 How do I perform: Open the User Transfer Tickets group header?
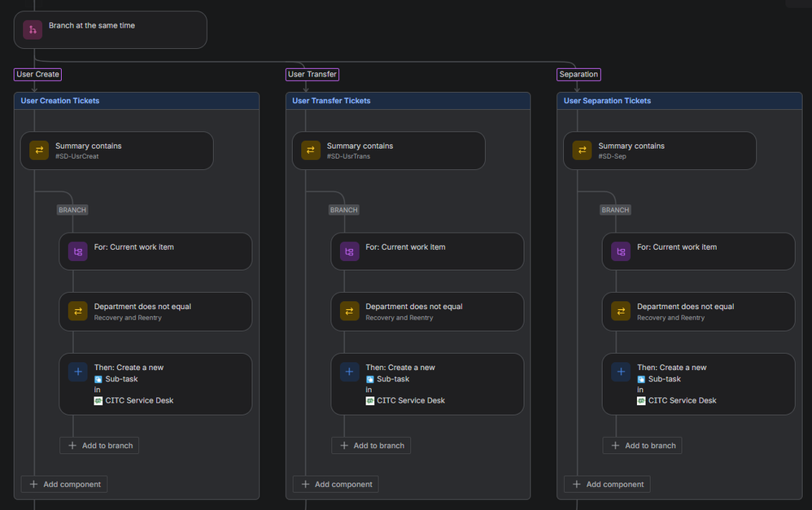pyautogui.click(x=408, y=101)
